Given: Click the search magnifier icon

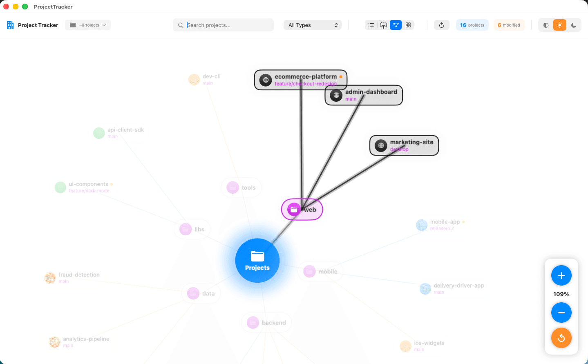Looking at the screenshot, I should pyautogui.click(x=180, y=25).
